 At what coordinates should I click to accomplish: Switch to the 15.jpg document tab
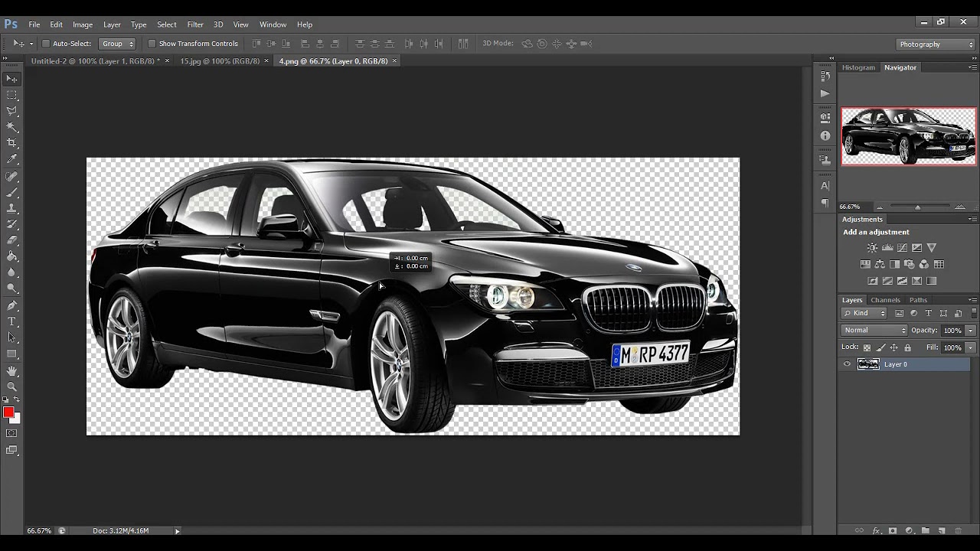coord(220,60)
